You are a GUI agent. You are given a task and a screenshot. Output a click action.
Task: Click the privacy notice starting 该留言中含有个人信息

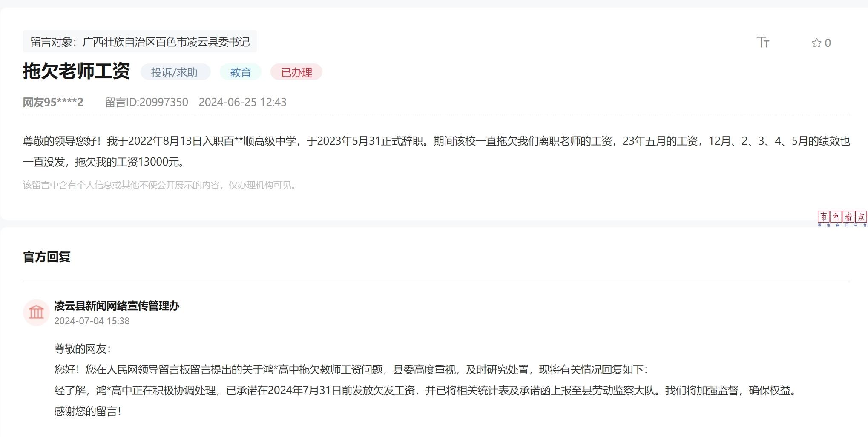coord(160,185)
